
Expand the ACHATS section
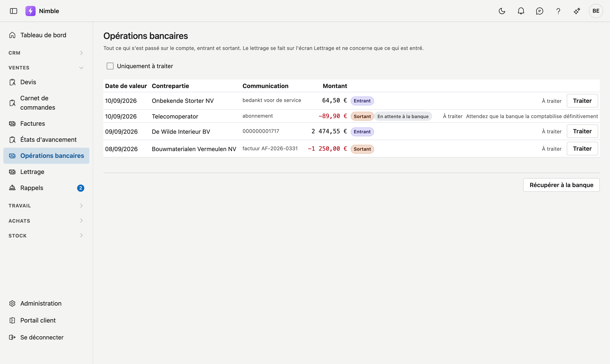[x=46, y=221]
